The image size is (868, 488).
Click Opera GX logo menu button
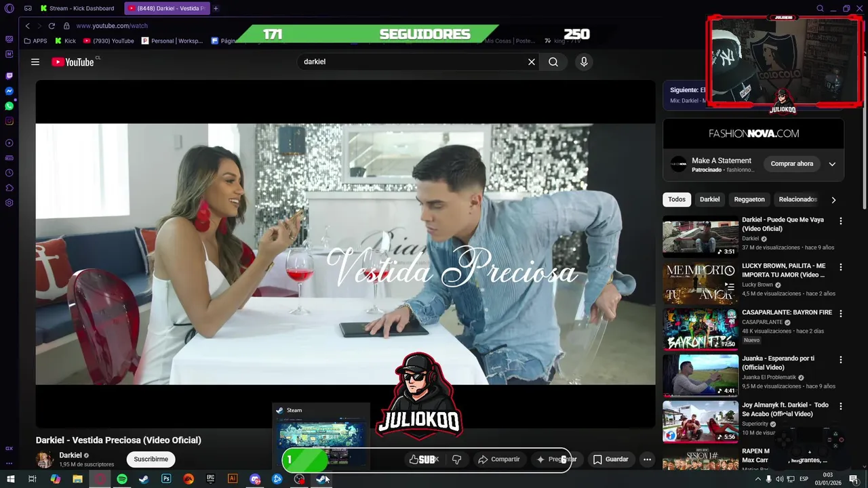click(9, 8)
